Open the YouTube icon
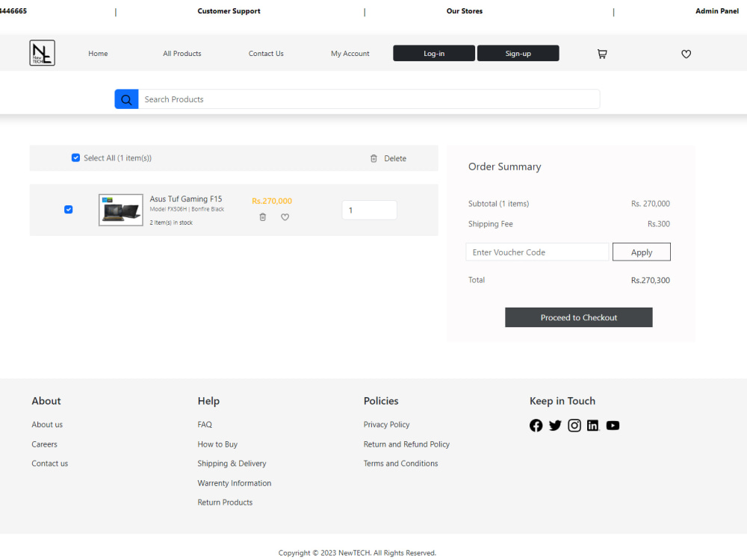This screenshot has height=560, width=747. (x=613, y=426)
